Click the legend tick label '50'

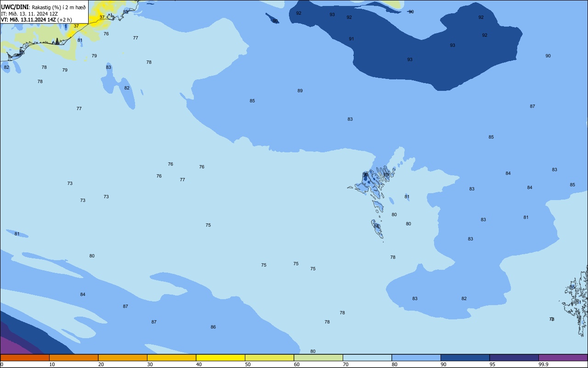[248, 364]
